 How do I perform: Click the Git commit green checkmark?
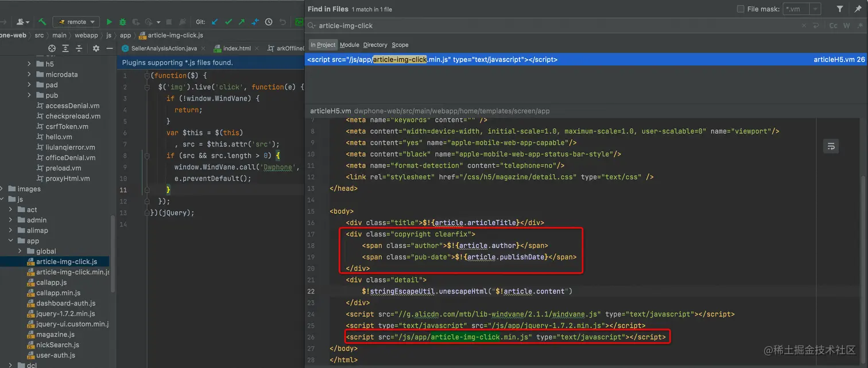(x=228, y=22)
